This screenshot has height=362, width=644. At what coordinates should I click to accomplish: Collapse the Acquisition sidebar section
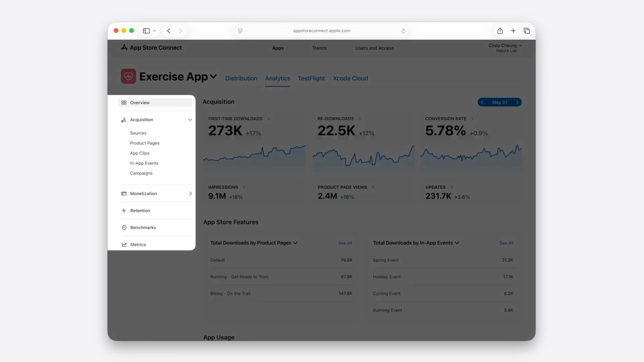pyautogui.click(x=190, y=120)
